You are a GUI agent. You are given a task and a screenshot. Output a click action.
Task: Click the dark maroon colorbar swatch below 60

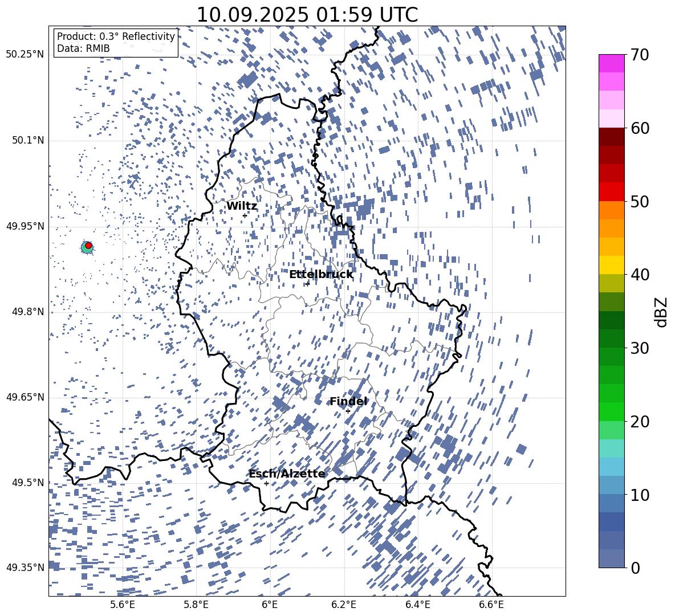coord(611,137)
